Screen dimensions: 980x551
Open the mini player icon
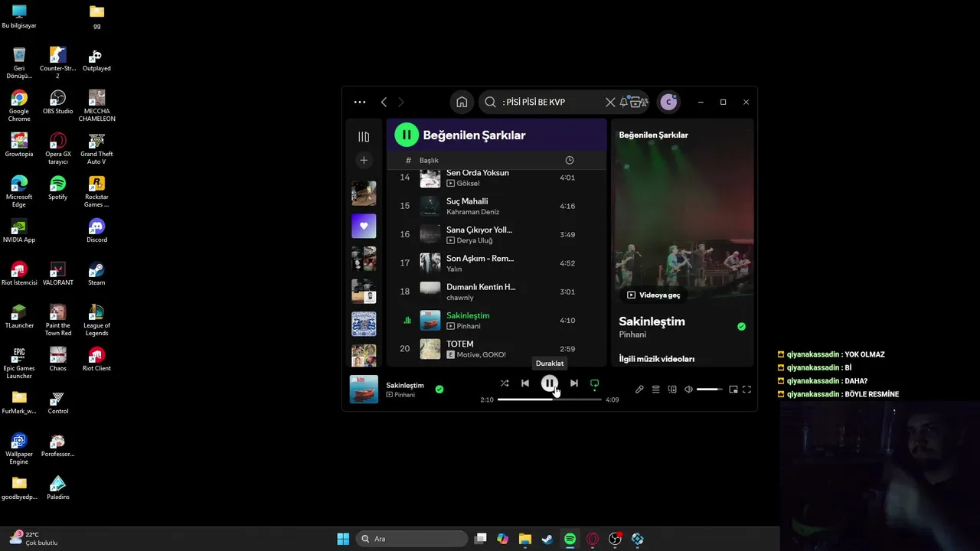point(733,390)
